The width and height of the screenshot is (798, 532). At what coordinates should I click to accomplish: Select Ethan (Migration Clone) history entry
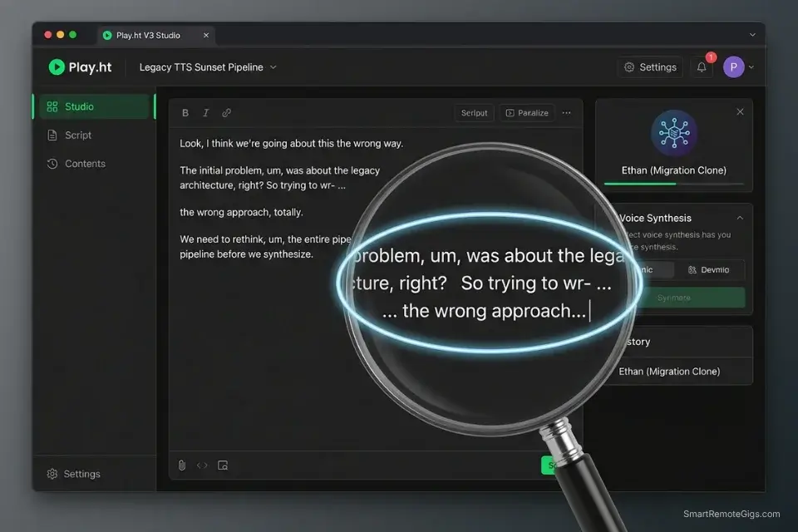coord(669,372)
